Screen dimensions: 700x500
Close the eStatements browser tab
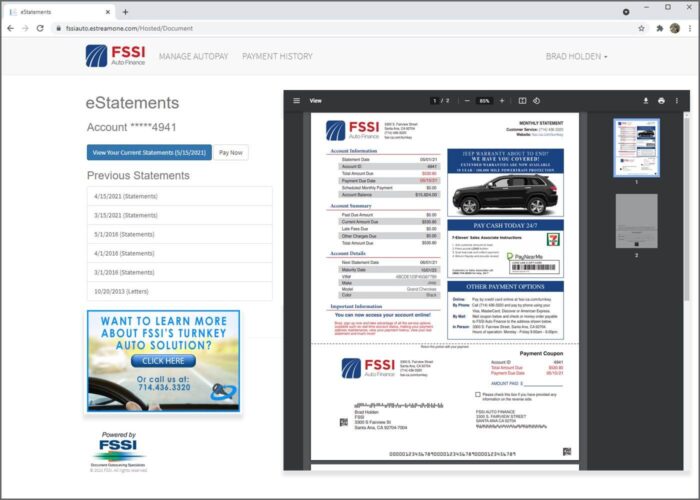click(x=108, y=12)
